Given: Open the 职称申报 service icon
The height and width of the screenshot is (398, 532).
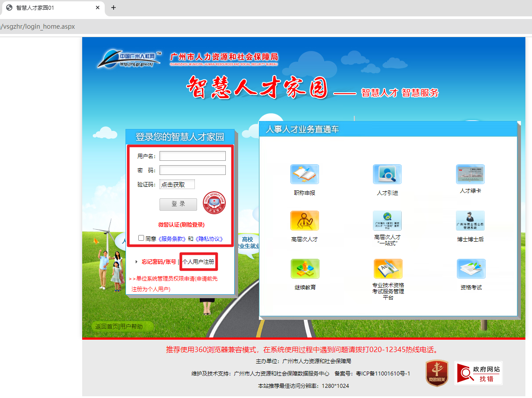Looking at the screenshot, I should tap(304, 174).
